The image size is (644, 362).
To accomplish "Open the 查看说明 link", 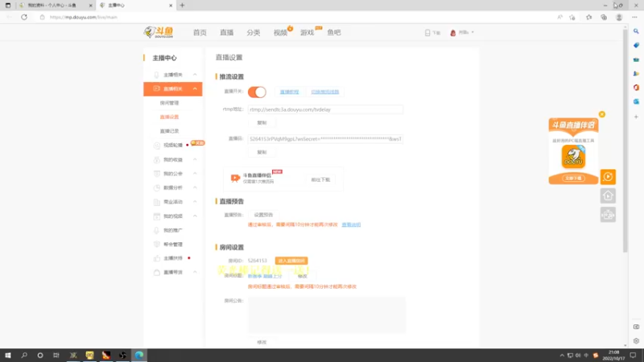I will [x=351, y=224].
